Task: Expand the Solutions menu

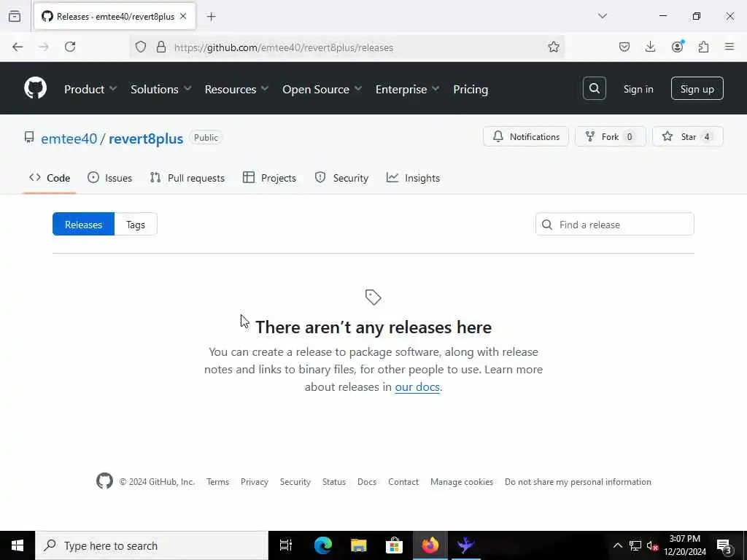Action: click(x=161, y=89)
